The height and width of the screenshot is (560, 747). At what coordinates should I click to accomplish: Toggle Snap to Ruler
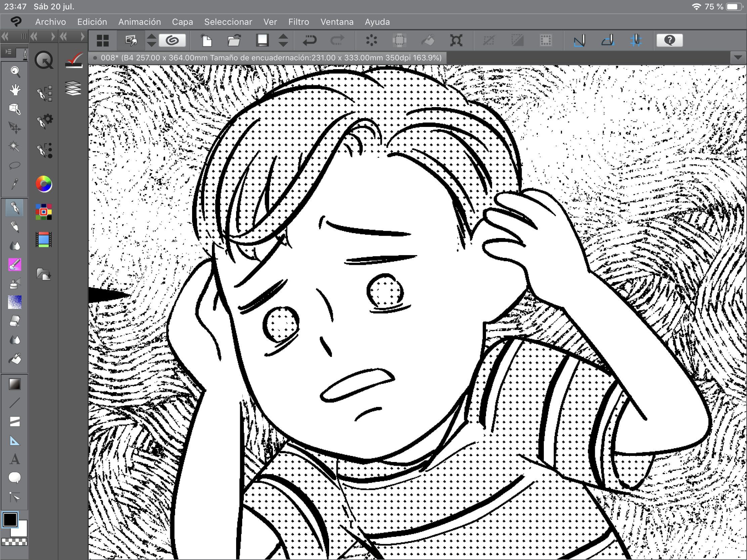(579, 41)
